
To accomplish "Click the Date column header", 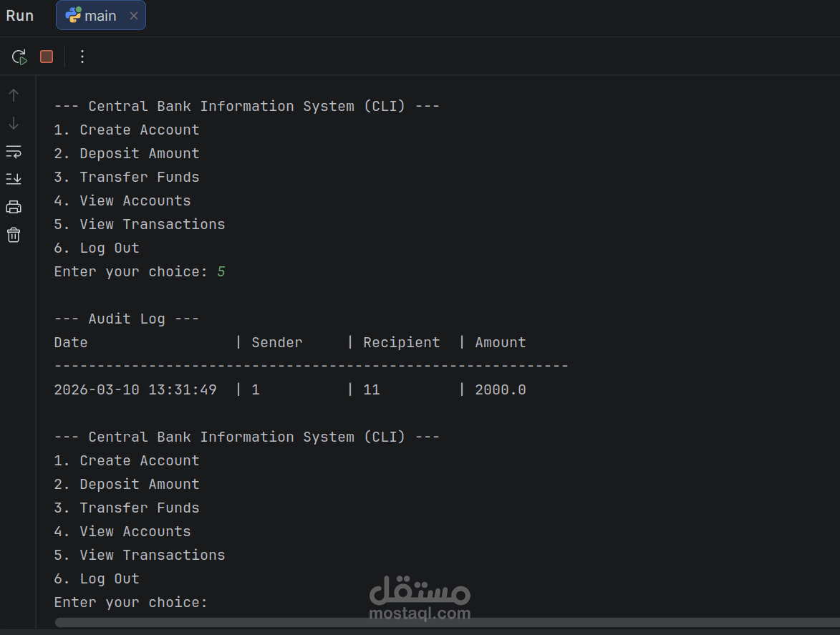I will (x=71, y=343).
